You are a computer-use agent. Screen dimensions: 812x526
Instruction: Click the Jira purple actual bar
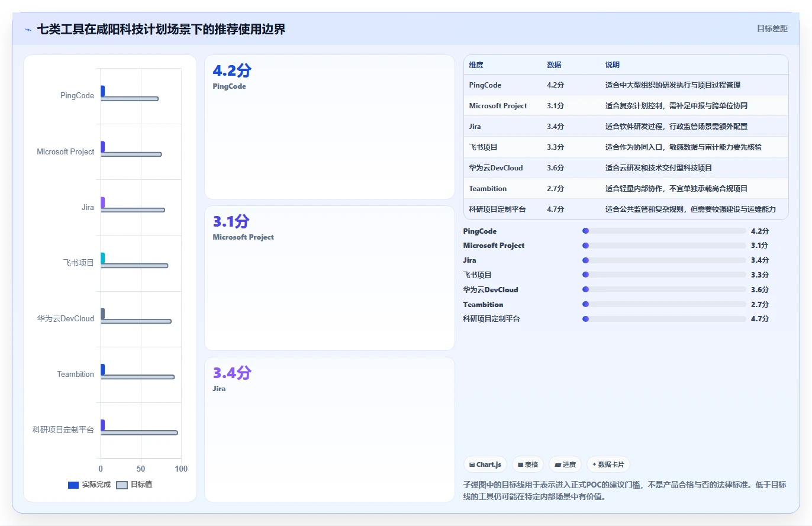pos(102,202)
